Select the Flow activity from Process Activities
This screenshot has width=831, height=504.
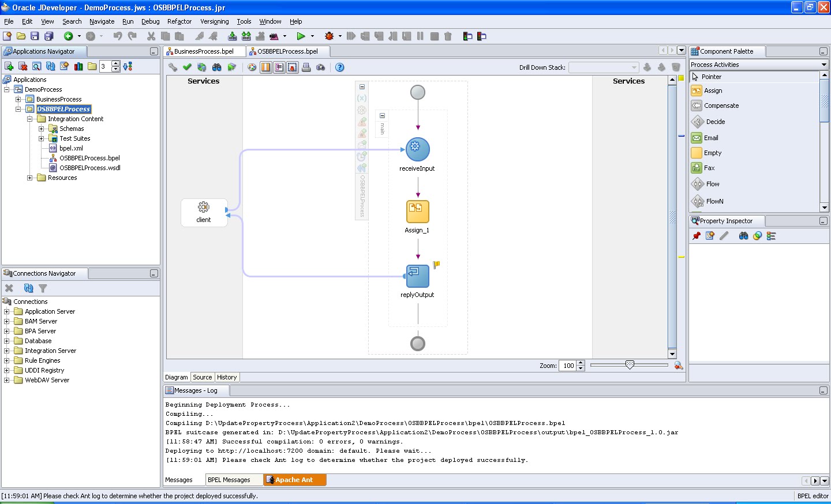pos(712,184)
